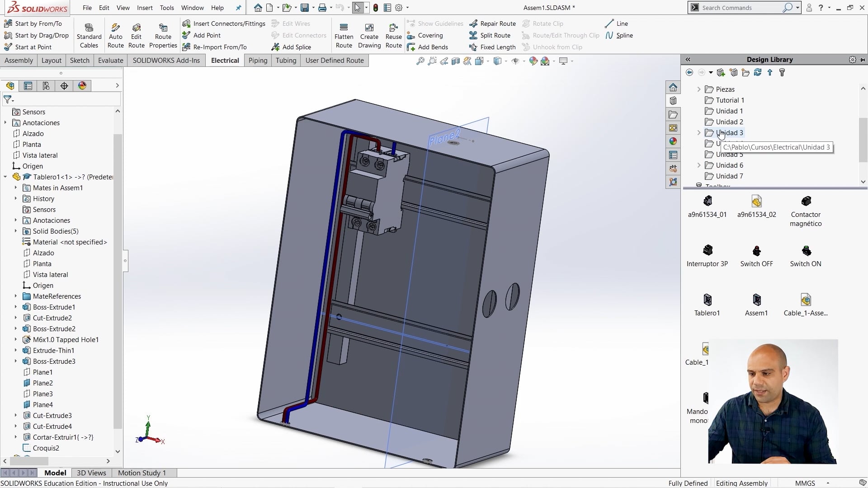Select the Auto Route tool
Screen dimensions: 868x488
point(116,35)
